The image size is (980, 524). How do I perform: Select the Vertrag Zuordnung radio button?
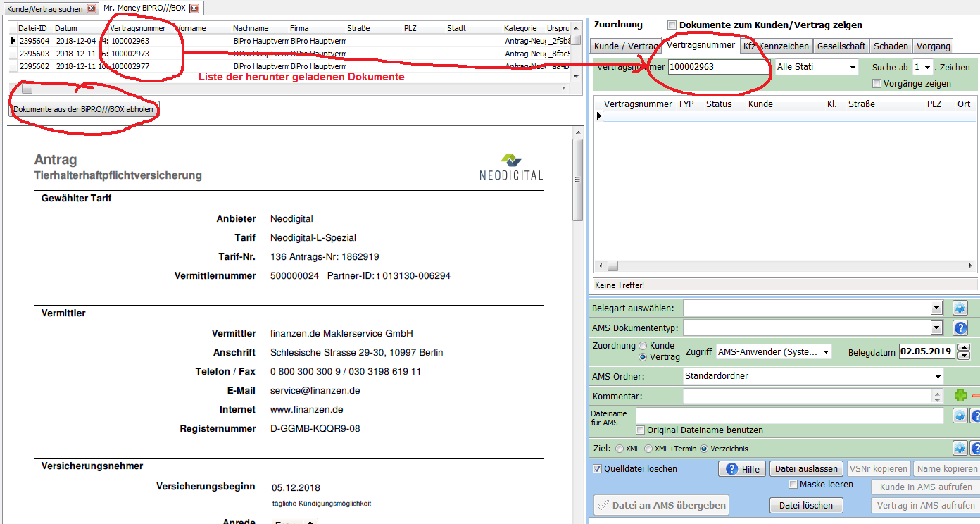click(x=642, y=357)
